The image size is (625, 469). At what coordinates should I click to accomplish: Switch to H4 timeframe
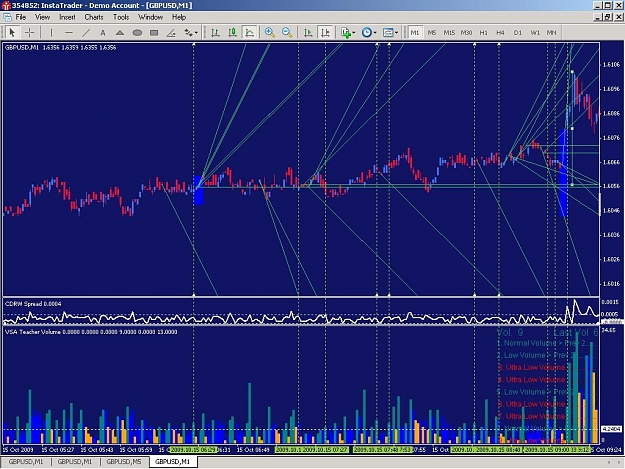501,32
